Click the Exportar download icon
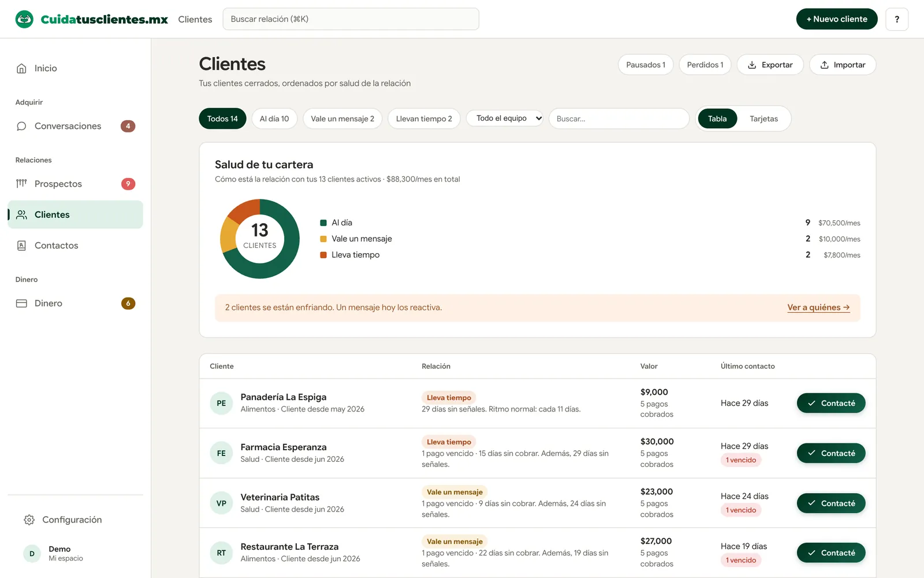Screen dimensions: 924x578 click(752, 65)
